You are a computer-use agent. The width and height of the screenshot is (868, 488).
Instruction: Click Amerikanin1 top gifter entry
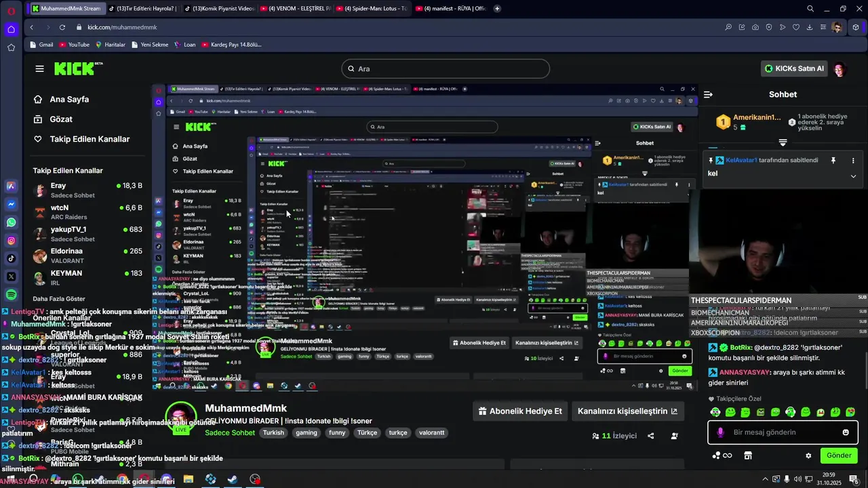click(x=749, y=122)
